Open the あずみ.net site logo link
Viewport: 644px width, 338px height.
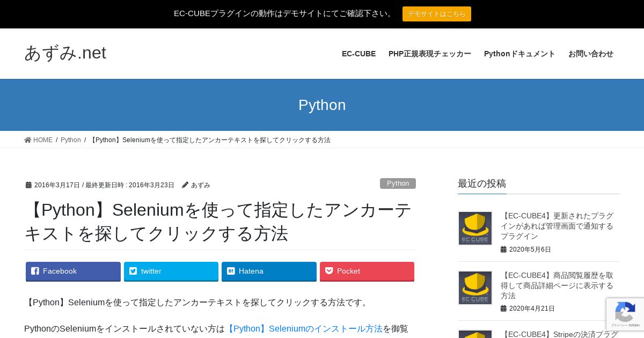(x=65, y=53)
